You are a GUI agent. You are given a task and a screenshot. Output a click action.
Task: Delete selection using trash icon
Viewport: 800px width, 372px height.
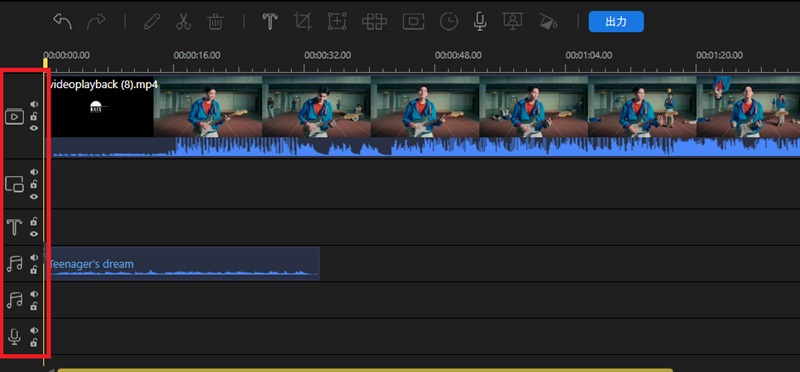pos(215,21)
